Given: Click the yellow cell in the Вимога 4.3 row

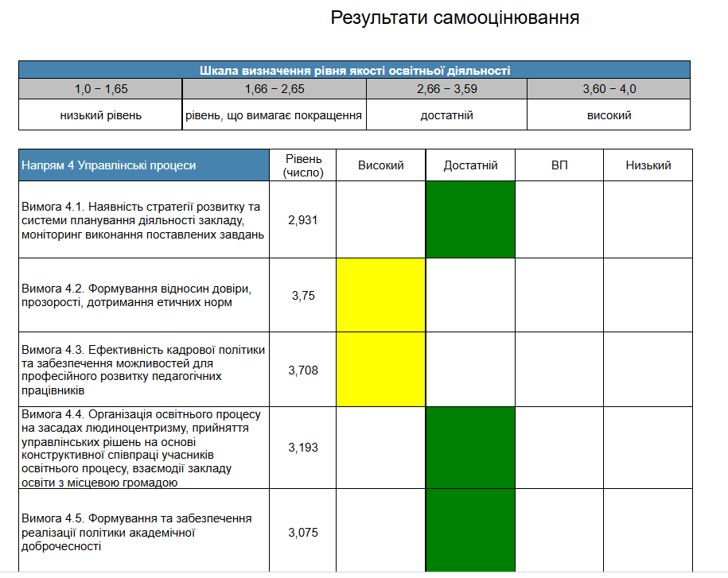Looking at the screenshot, I should (380, 370).
